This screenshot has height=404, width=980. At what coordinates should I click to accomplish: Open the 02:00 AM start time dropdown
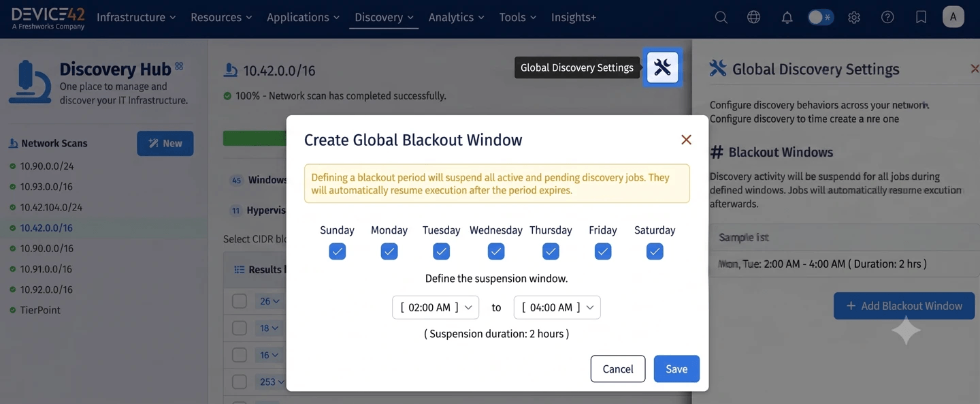click(436, 307)
